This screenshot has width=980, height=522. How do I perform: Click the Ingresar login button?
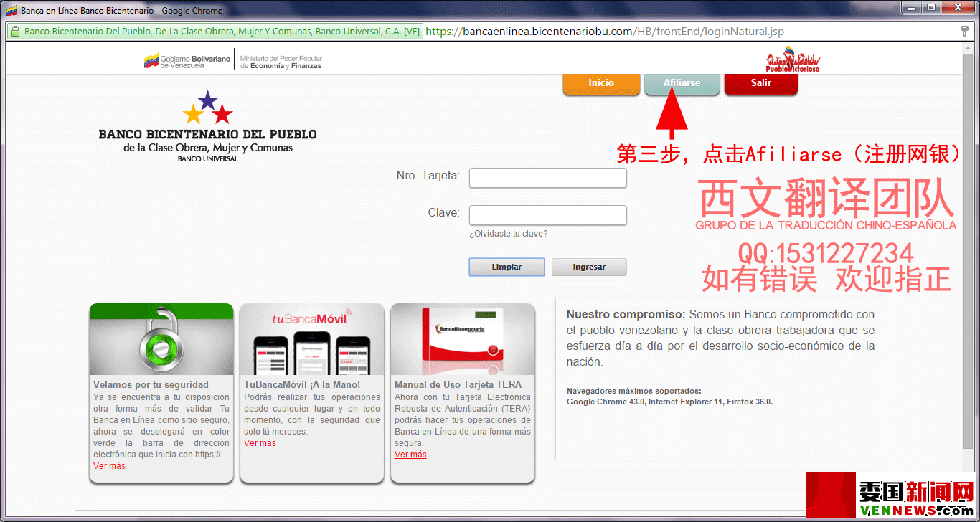click(589, 267)
